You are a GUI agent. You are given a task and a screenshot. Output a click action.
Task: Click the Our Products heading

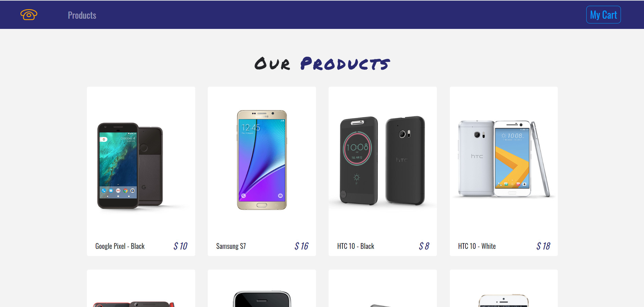coord(322,64)
